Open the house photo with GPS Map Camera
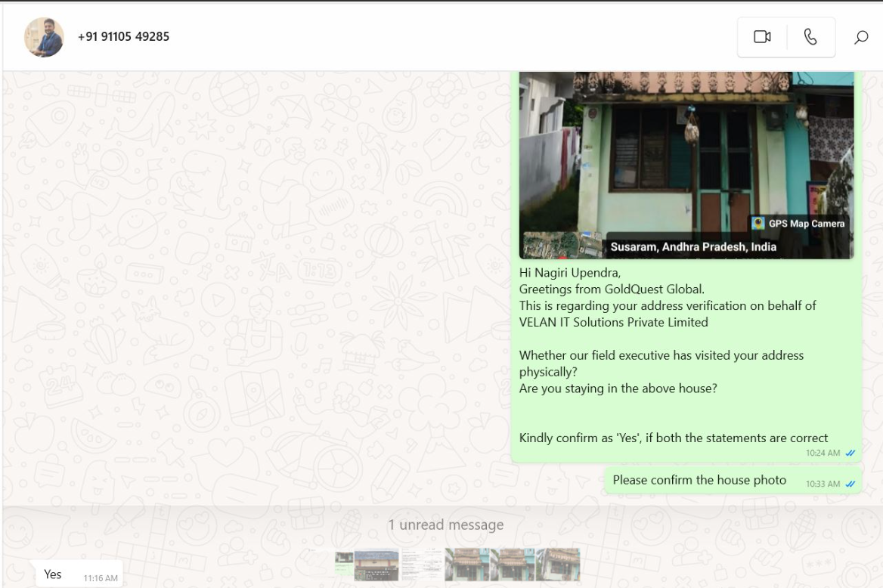Screen dimensions: 883x588 click(x=686, y=165)
